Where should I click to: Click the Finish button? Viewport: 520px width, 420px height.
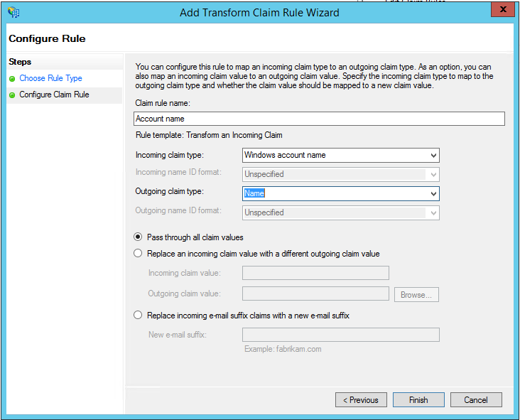418,400
